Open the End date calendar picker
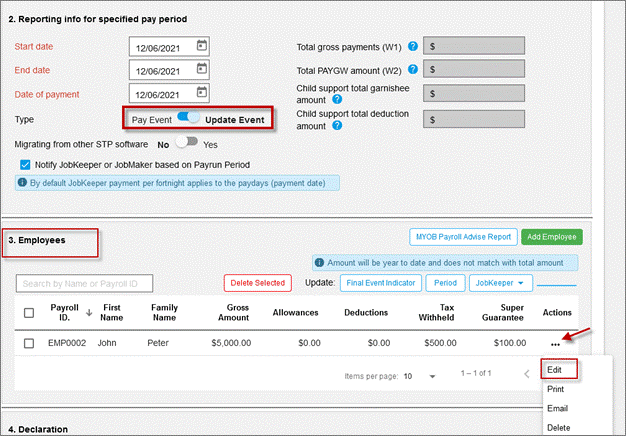The height and width of the screenshot is (436, 626). (201, 71)
